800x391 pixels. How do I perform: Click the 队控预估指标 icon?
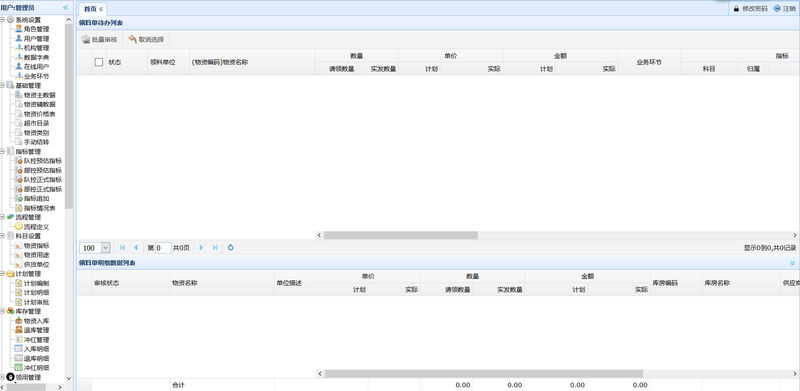[19, 161]
